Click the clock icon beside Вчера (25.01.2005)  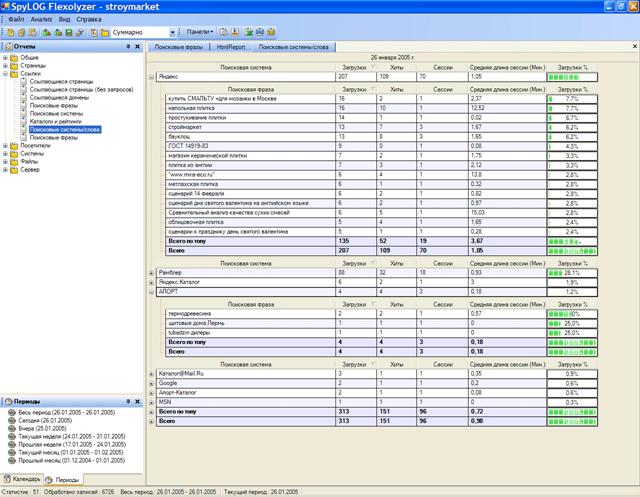tap(11, 428)
